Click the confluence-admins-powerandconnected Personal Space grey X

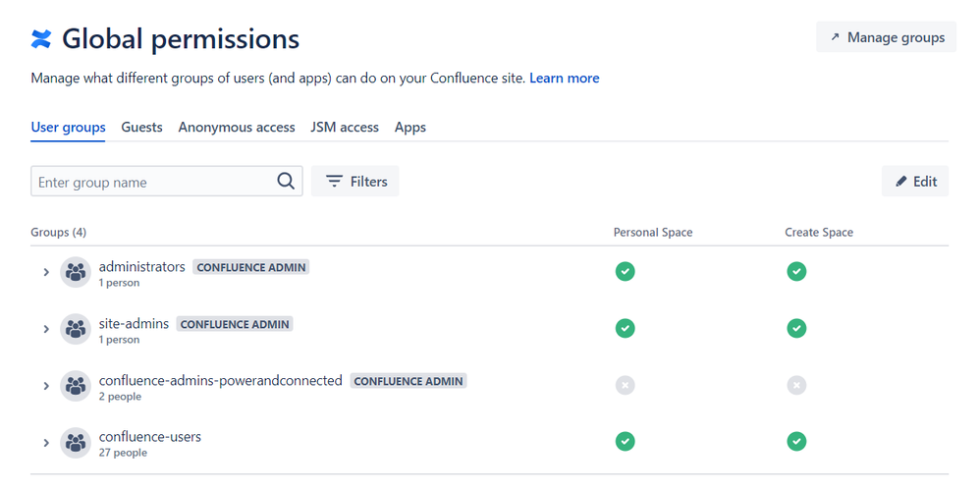[625, 385]
